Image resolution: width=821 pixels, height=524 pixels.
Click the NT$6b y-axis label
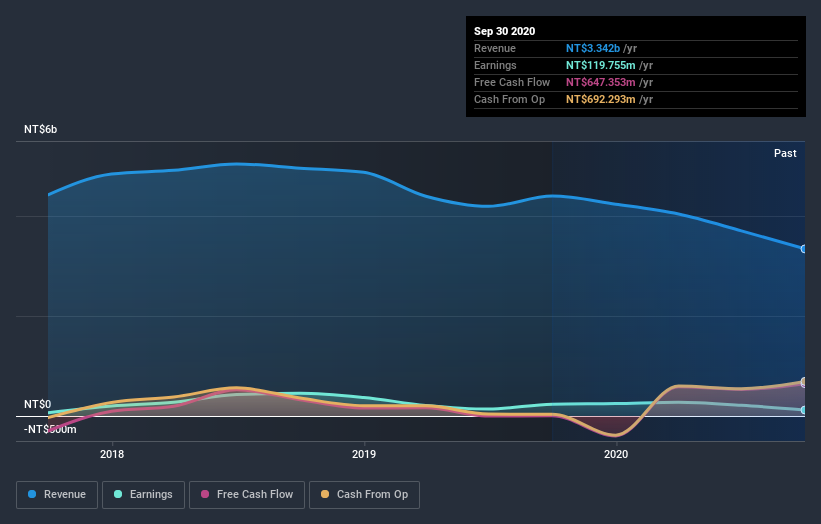point(40,129)
